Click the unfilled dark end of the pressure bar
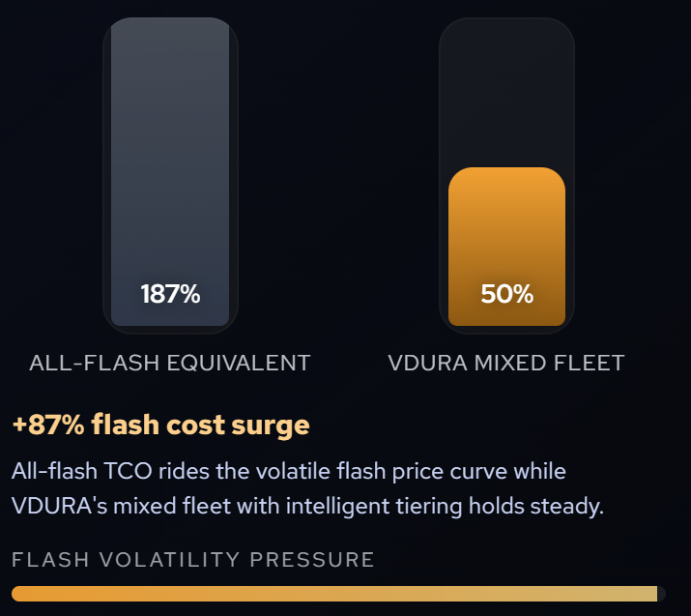This screenshot has height=616, width=691. click(x=661, y=594)
